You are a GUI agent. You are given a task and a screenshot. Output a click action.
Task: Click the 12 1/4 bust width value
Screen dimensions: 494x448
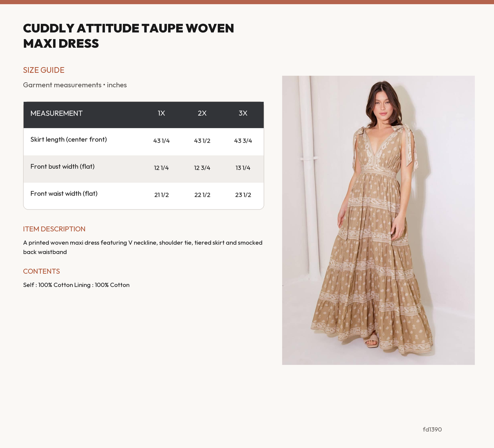point(161,168)
